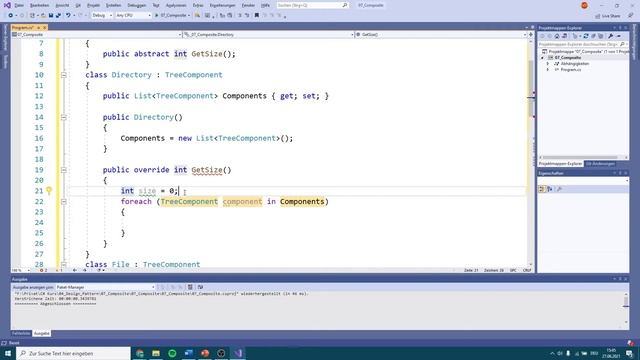Click the categorized view icon in Eigenschaften
640x360 pixels.
[542, 189]
